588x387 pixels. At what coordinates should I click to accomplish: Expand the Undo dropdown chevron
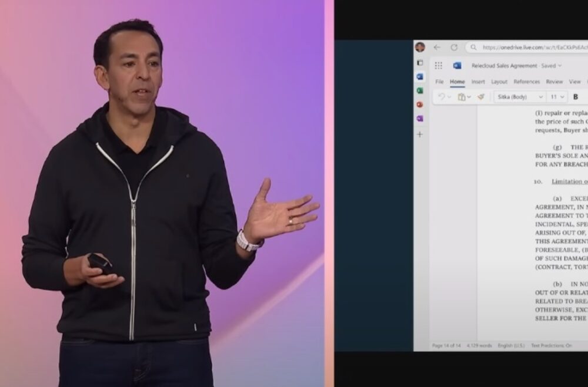[449, 97]
